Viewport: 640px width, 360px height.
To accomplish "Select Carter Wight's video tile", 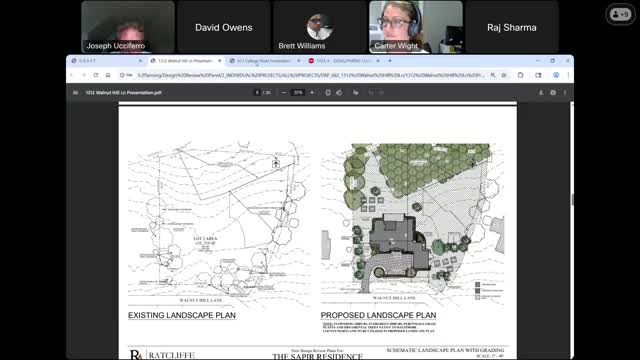I will 416,27.
